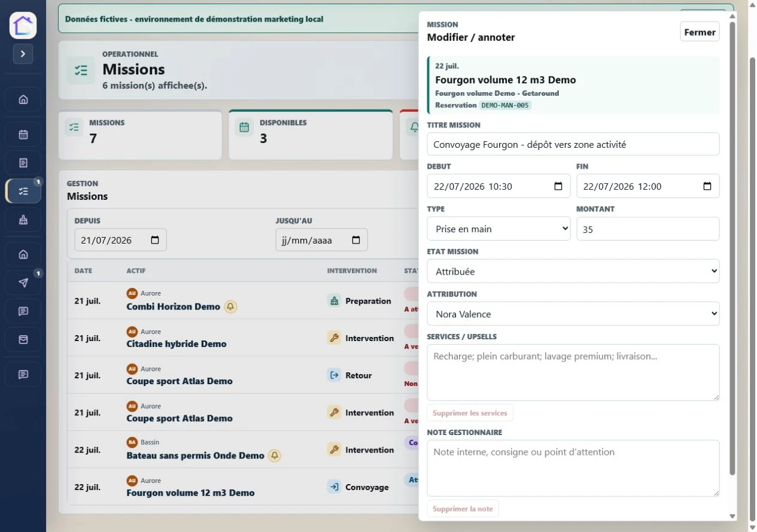Click the Supprimer la note button
This screenshot has height=532, width=757.
[x=463, y=509]
